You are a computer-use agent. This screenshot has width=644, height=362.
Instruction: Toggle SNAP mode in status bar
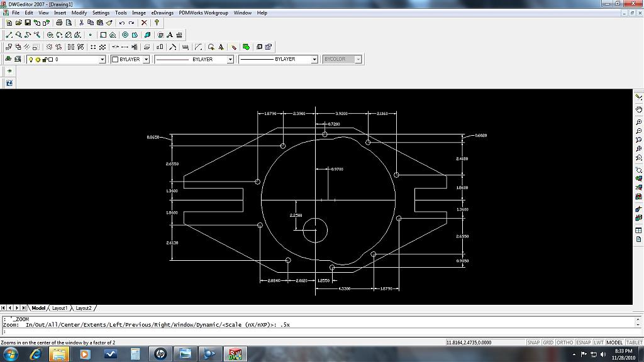[533, 343]
